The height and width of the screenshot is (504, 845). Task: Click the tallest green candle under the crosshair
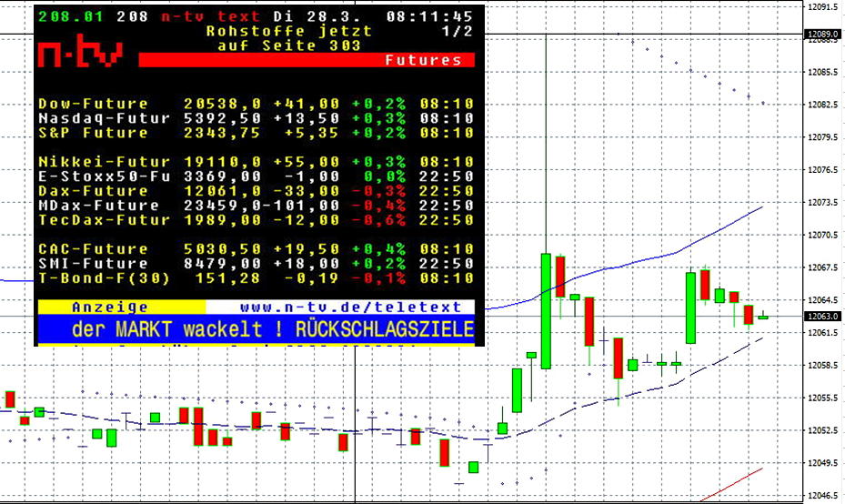[x=546, y=311]
